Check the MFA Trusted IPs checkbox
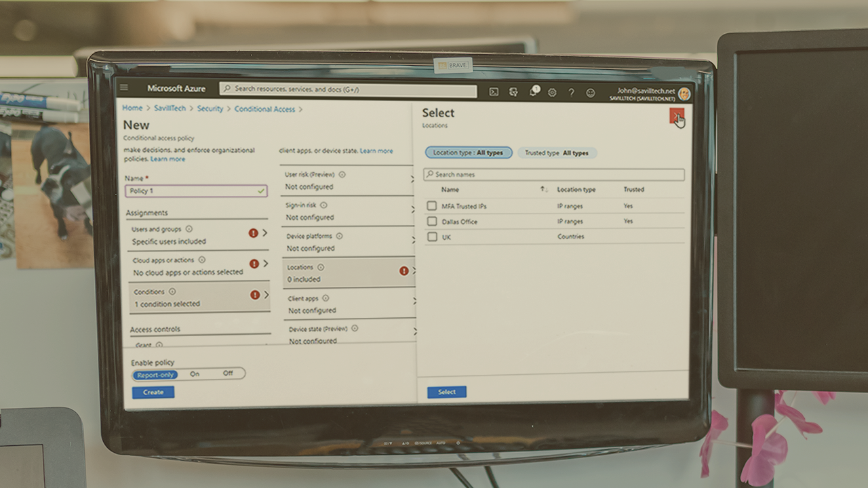Image resolution: width=868 pixels, height=488 pixels. tap(432, 205)
